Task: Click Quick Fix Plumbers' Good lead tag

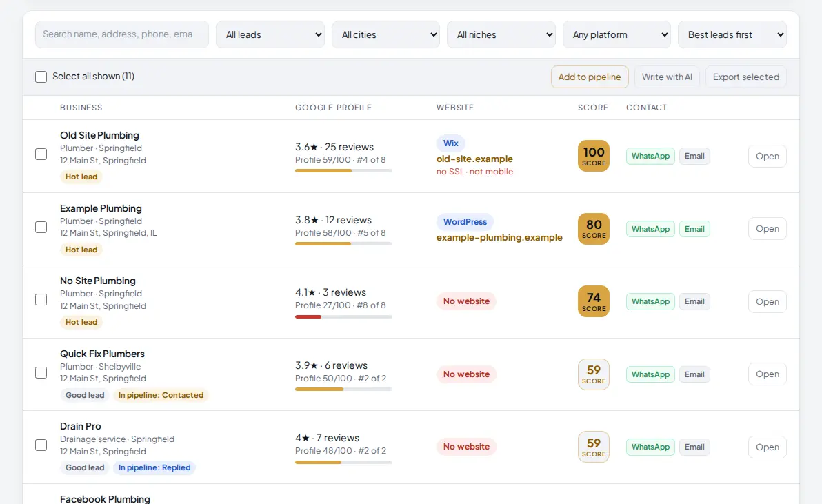Action: coord(85,395)
